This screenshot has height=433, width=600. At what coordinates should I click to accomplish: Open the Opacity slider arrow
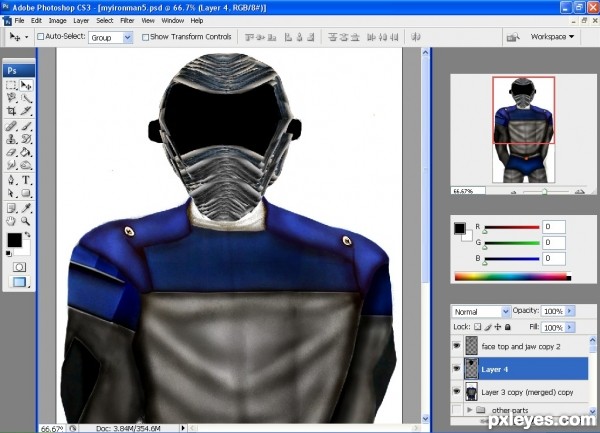tap(570, 311)
